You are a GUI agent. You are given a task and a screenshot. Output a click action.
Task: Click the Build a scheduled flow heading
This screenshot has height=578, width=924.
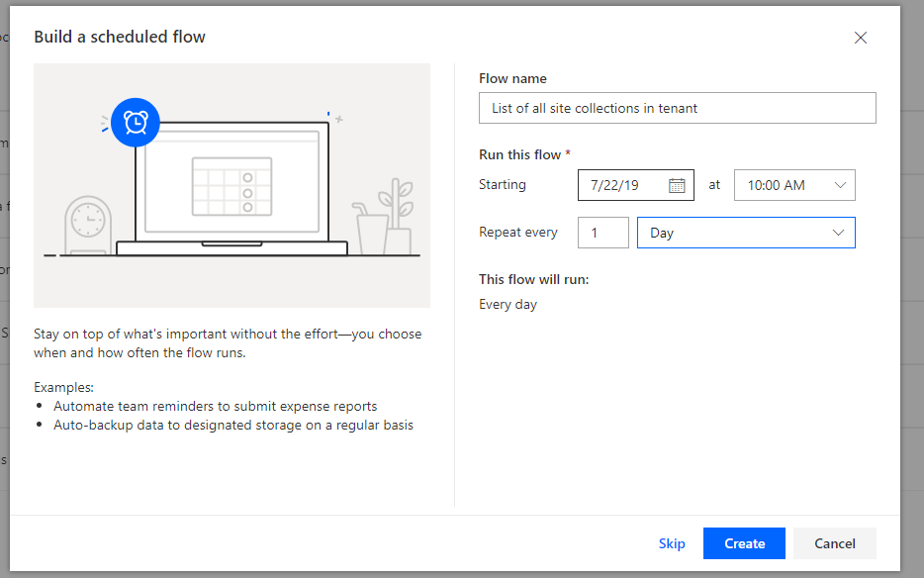point(120,37)
